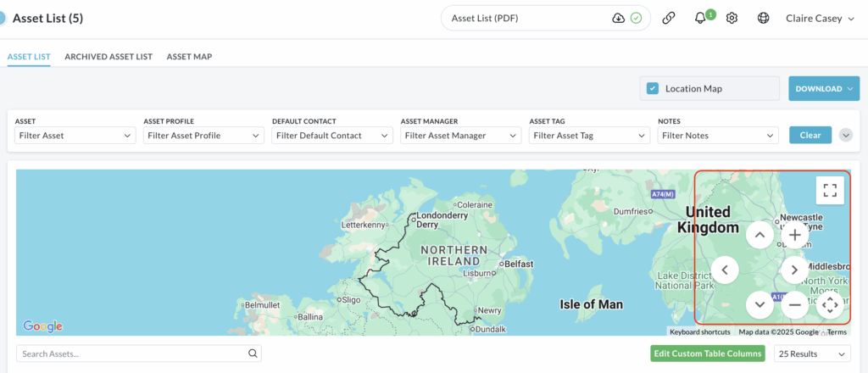The height and width of the screenshot is (373, 868).
Task: Click the link chain icon in header
Action: [x=669, y=18]
